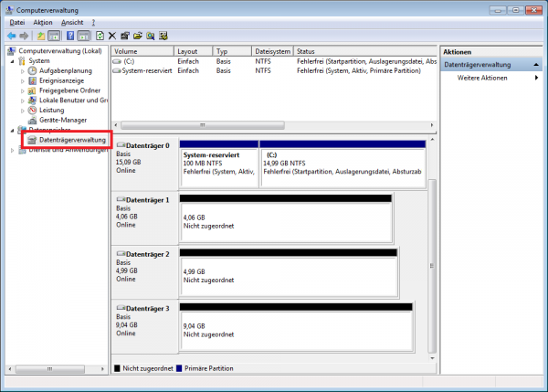Select Lokale Benutzer und Gruppen node
The image size is (548, 392).
(x=73, y=100)
